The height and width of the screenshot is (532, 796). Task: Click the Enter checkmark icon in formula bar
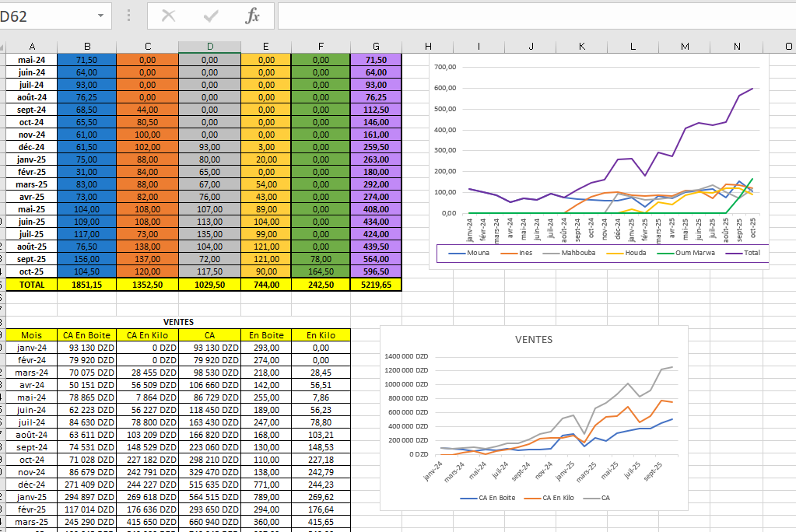(x=210, y=16)
